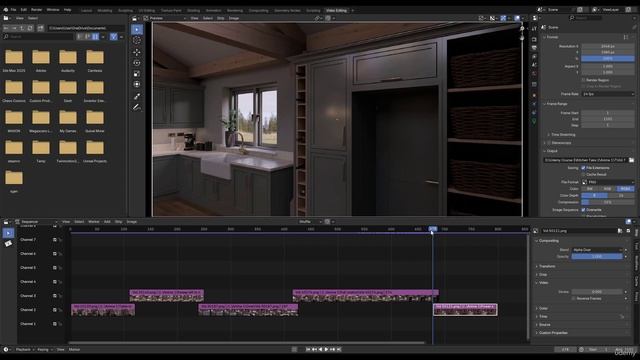Image resolution: width=640 pixels, height=360 pixels.
Task: Click file browser refresh icon
Action: (30, 28)
